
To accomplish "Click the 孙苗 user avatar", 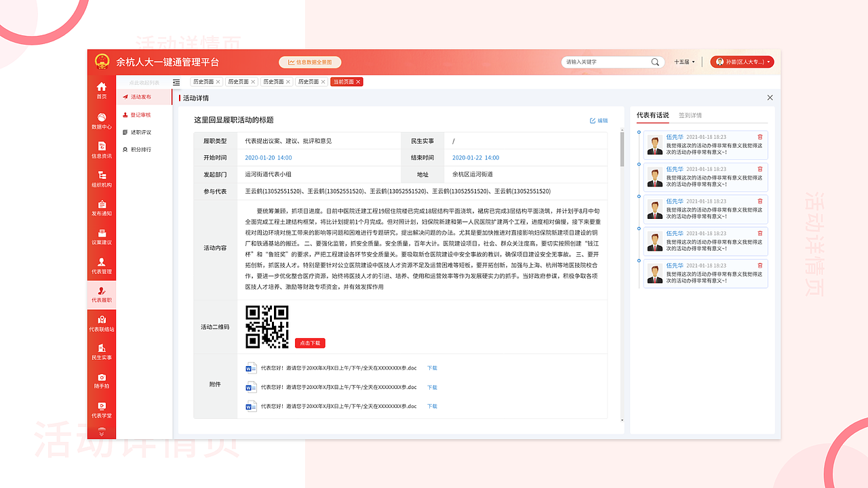I will coord(719,62).
